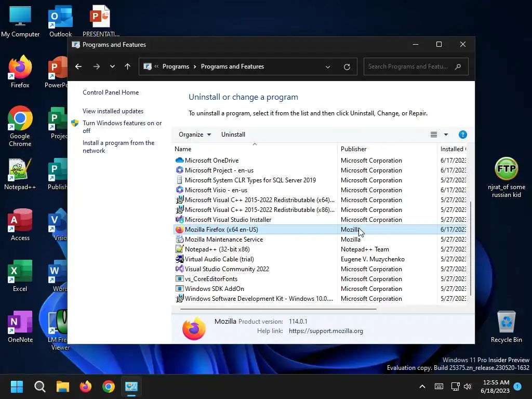Open Turn Windows features on or off
Viewport: 532px width, 399px height.
pyautogui.click(x=122, y=127)
